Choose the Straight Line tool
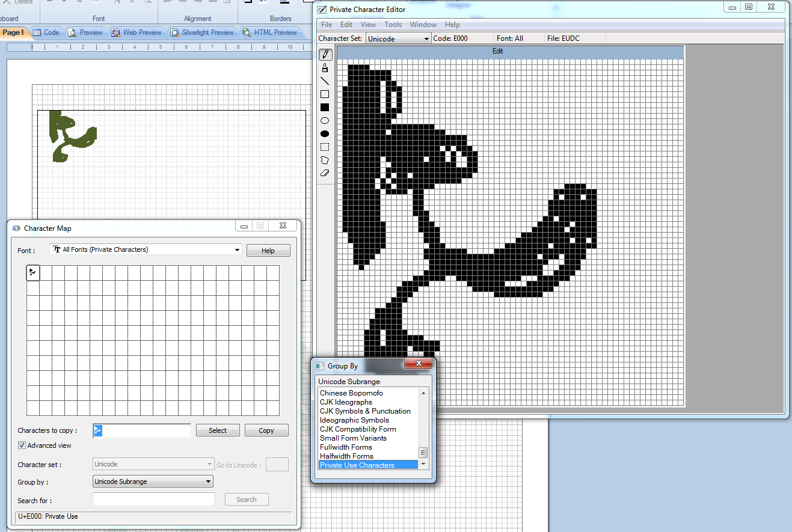792x532 pixels. [325, 81]
